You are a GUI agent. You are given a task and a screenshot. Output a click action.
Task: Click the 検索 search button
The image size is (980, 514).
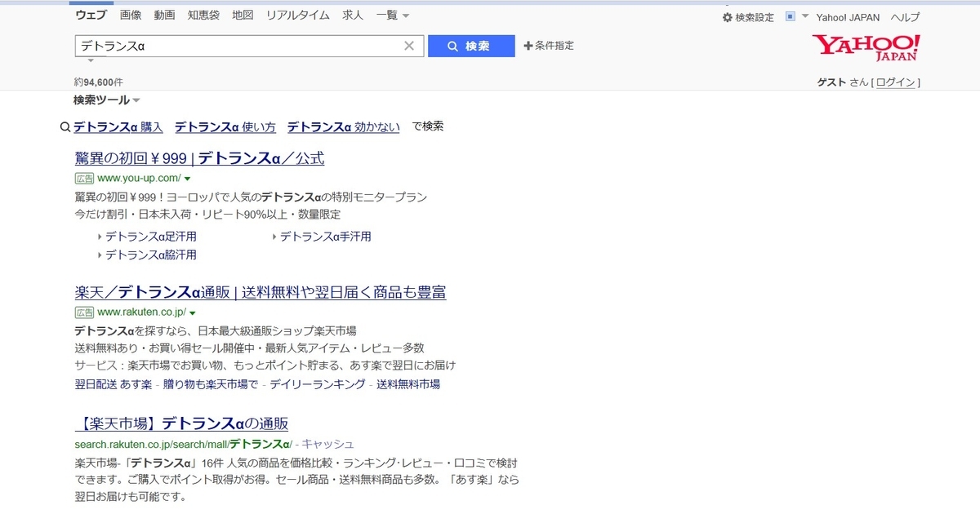click(x=471, y=46)
